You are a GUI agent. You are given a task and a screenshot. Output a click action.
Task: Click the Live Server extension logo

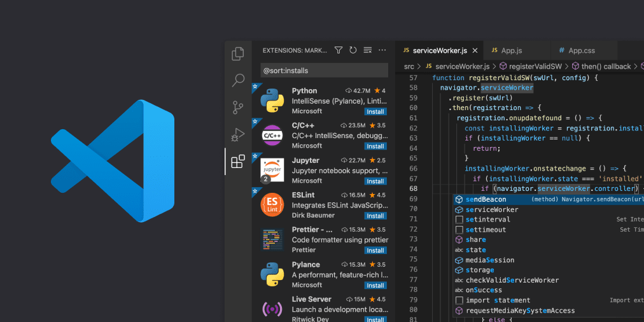point(272,309)
